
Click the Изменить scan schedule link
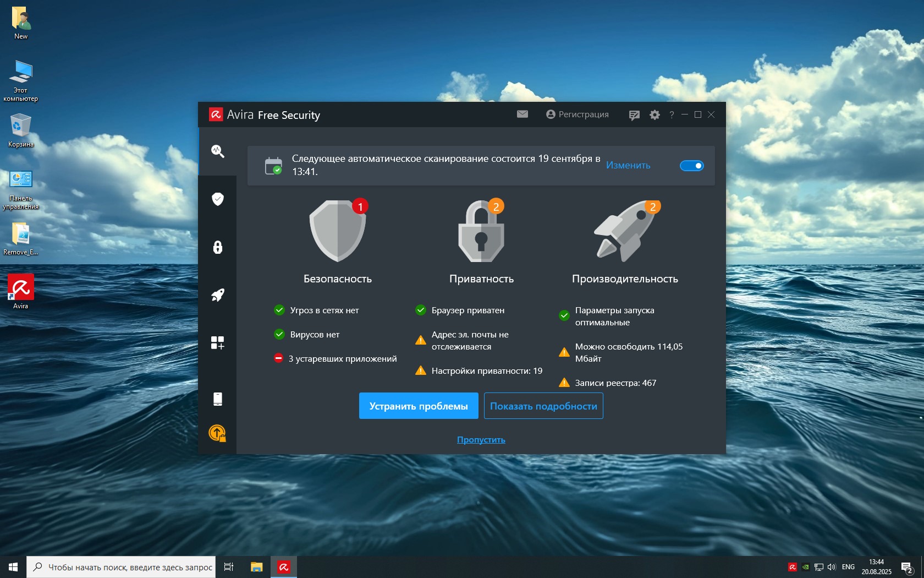[628, 165]
